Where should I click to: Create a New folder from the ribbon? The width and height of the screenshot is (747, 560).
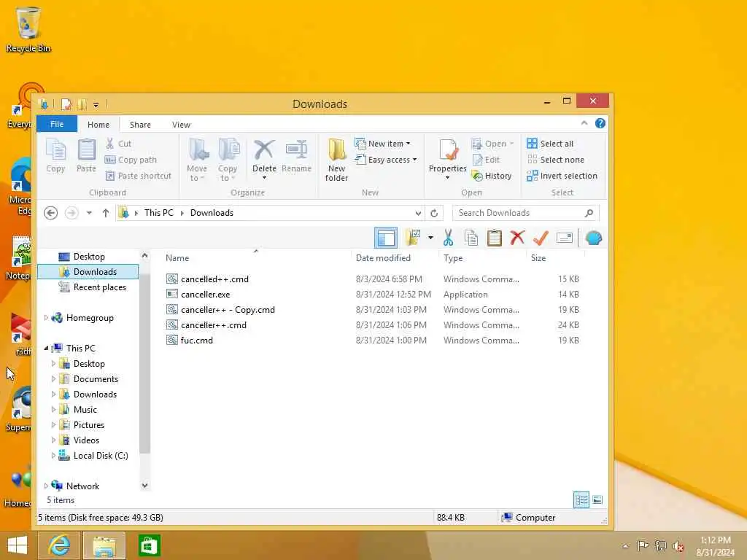(x=336, y=160)
